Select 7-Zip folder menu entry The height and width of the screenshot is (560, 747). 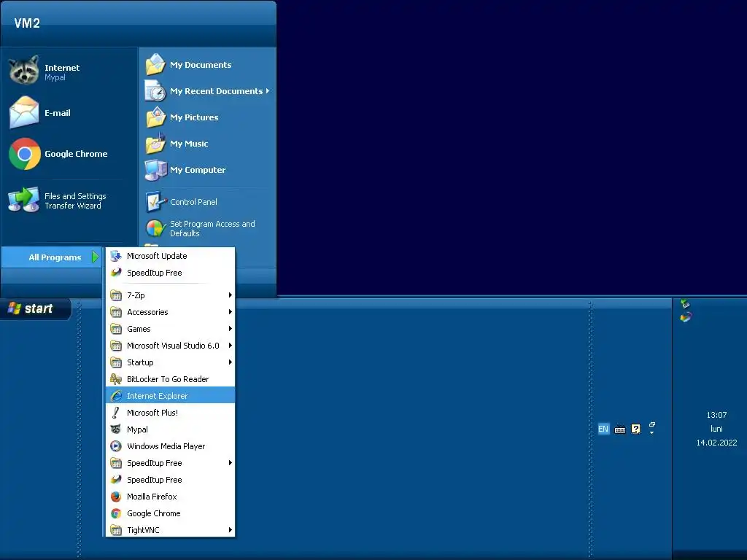(x=170, y=295)
